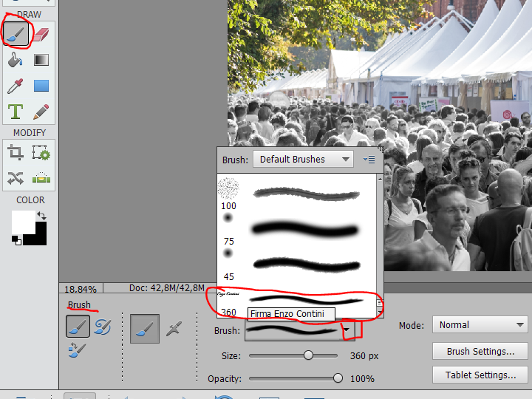Open the brush picker panel options menu
532x399 pixels.
369,159
